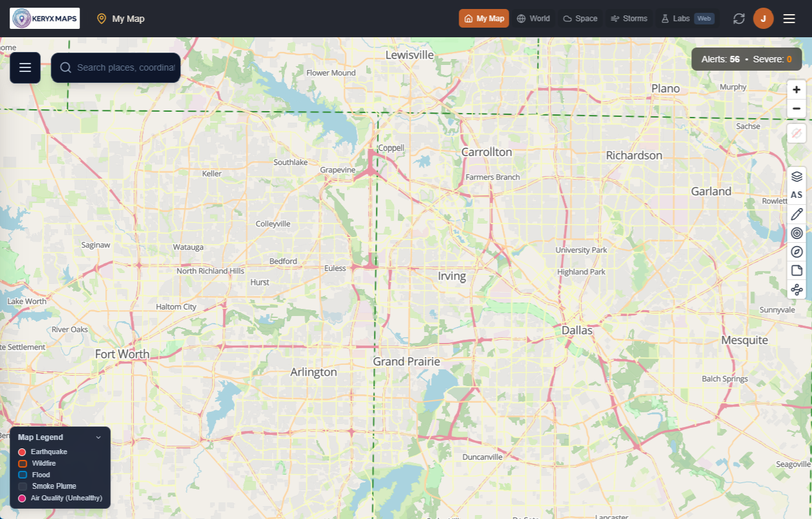Switch to the Space tab
This screenshot has height=519, width=812.
pos(580,19)
